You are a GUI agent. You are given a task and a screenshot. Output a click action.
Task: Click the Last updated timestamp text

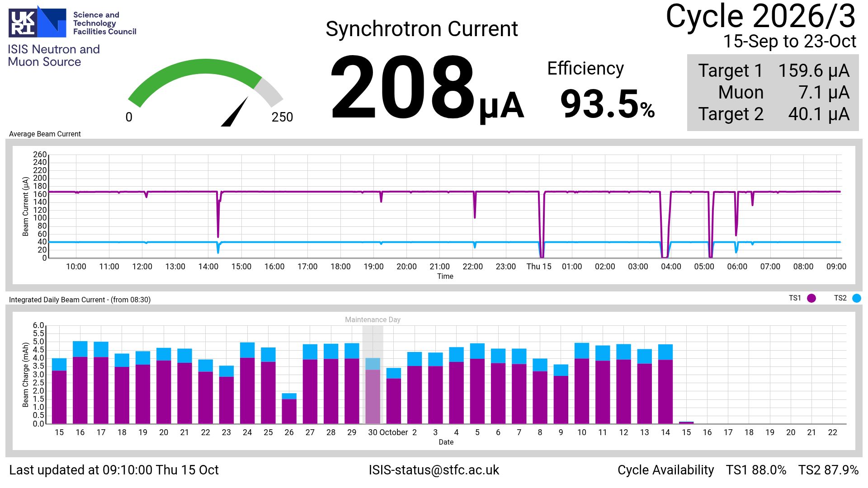click(113, 470)
